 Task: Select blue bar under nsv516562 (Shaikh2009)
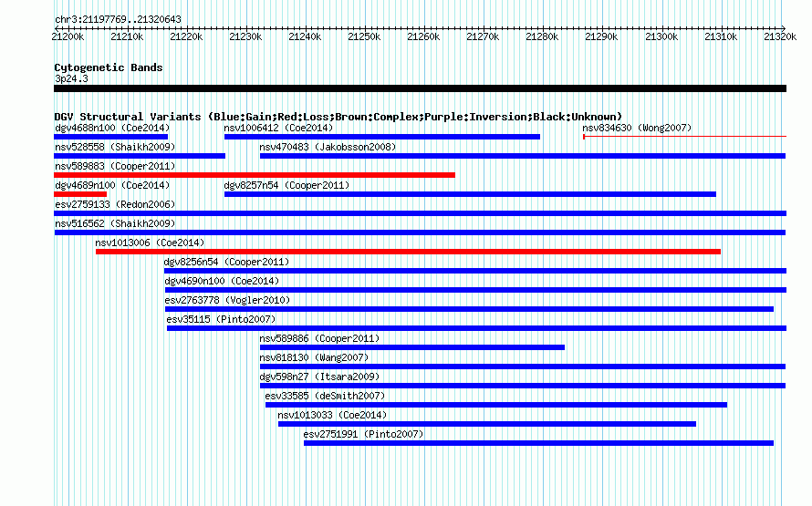[x=420, y=232]
